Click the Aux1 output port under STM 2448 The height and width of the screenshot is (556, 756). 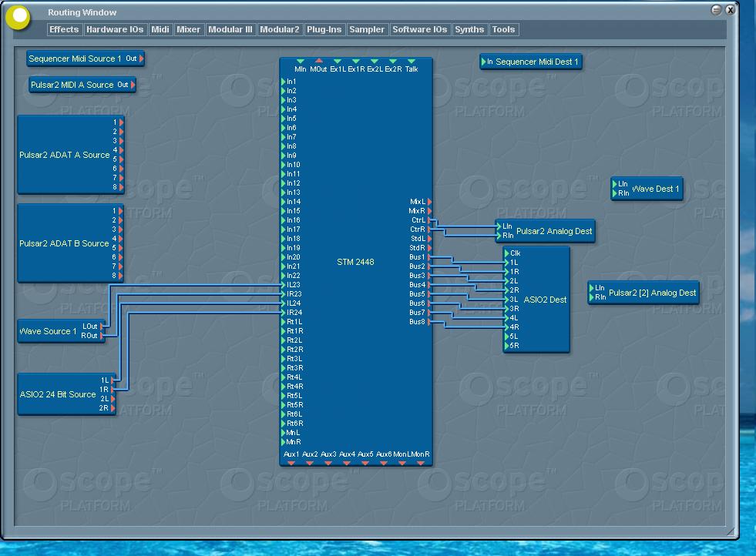291,463
